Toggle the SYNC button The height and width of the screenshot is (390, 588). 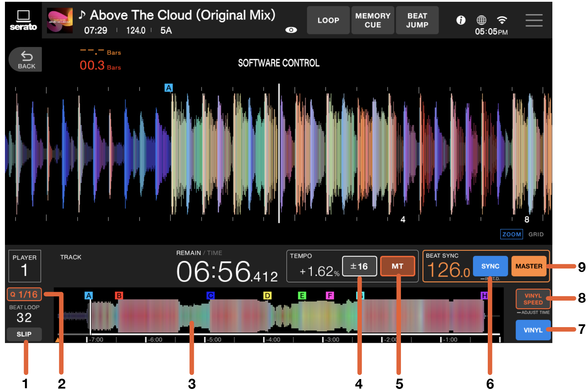coord(490,266)
